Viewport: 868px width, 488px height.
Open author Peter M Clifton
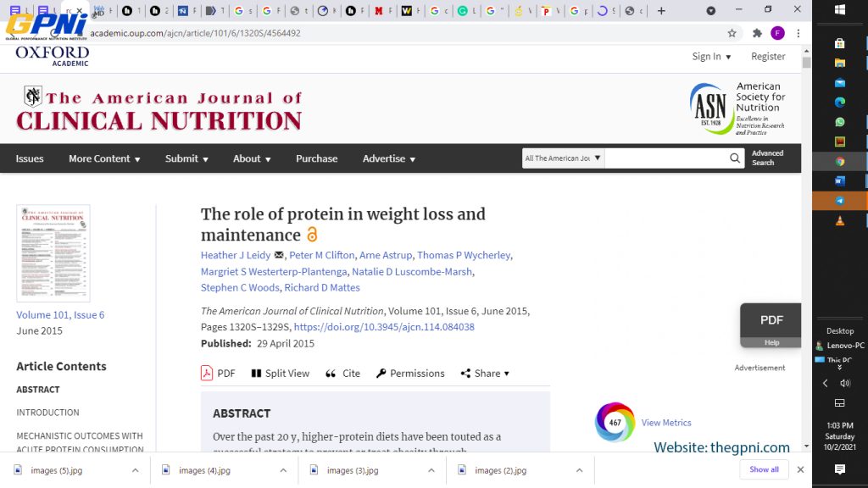click(x=321, y=255)
